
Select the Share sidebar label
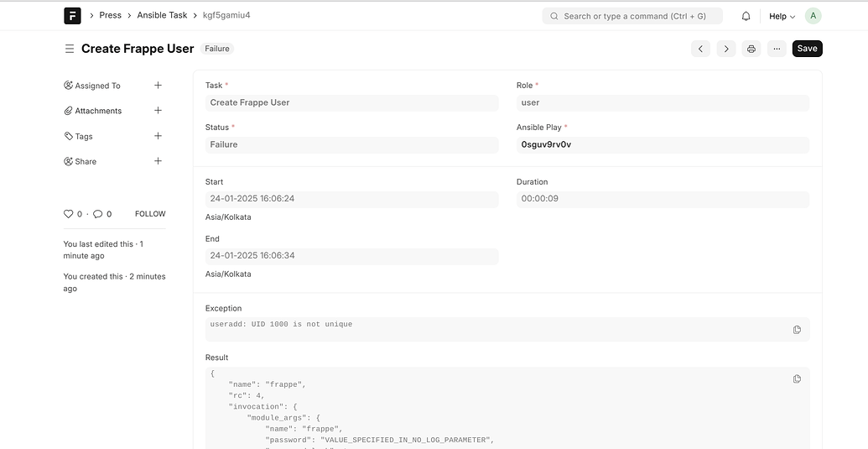86,162
